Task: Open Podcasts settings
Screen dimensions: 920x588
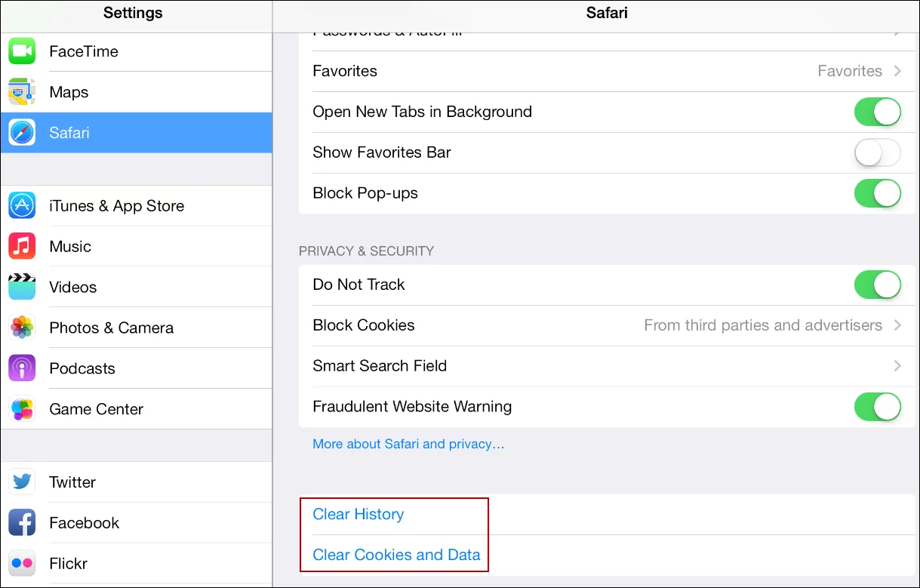Action: [x=82, y=368]
